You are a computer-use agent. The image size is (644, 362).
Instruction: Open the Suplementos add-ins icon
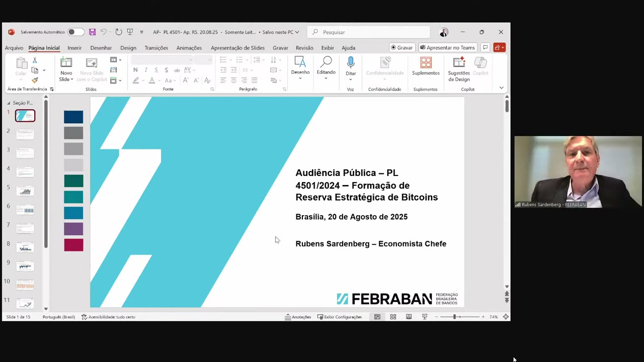click(426, 62)
